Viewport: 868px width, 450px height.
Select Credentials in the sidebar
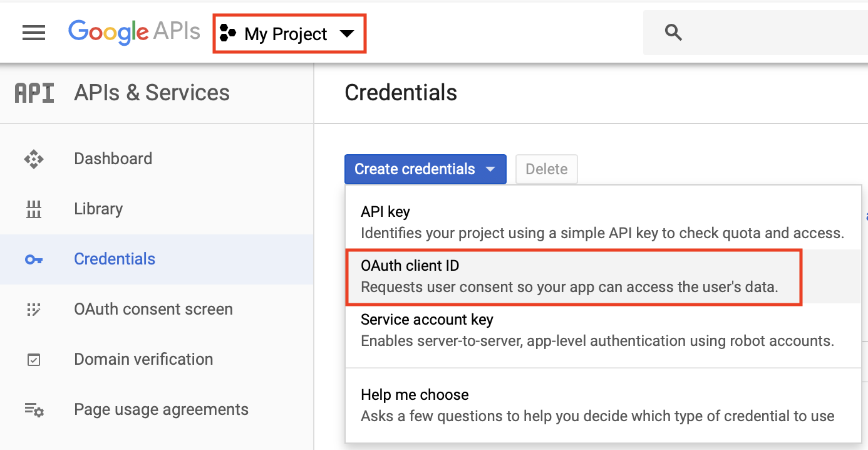[x=157, y=259]
